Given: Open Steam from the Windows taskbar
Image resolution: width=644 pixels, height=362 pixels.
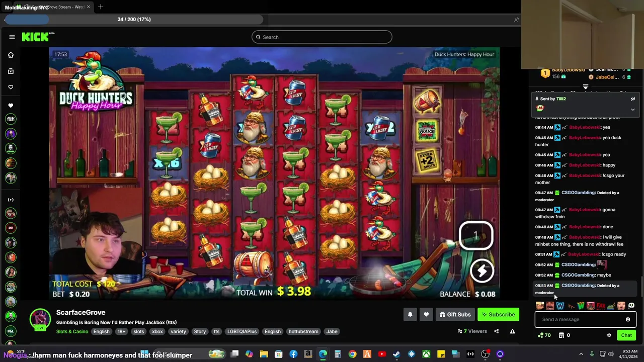Looking at the screenshot, I should tap(396, 354).
